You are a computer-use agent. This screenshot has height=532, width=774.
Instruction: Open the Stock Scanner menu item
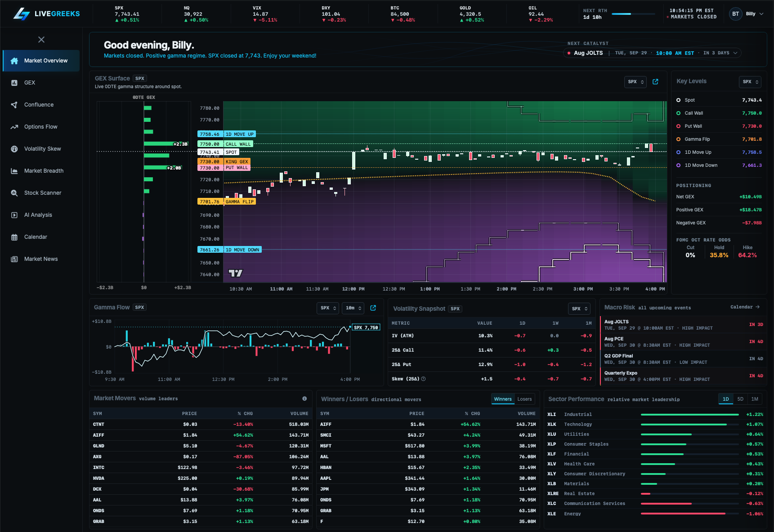(41, 193)
